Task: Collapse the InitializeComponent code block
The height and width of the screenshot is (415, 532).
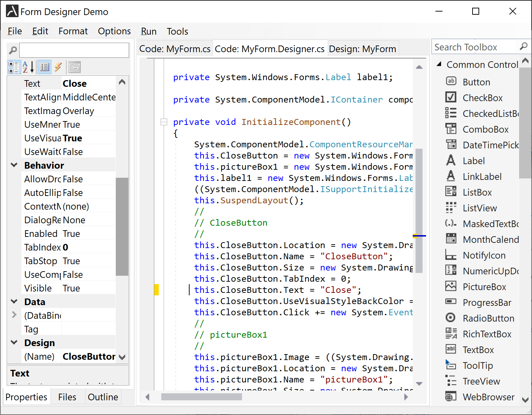Action: 163,122
